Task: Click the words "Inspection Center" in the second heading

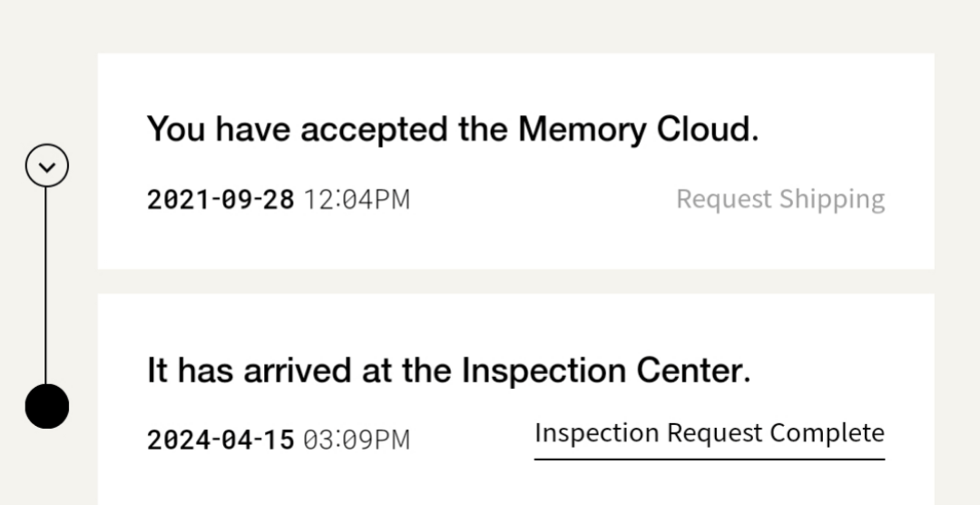Action: tap(605, 371)
